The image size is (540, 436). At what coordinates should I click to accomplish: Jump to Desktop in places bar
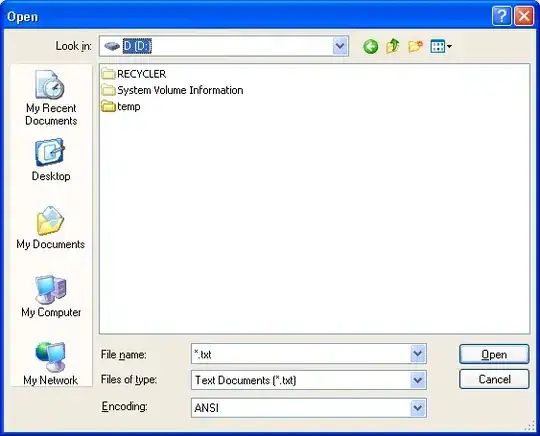pos(51,160)
